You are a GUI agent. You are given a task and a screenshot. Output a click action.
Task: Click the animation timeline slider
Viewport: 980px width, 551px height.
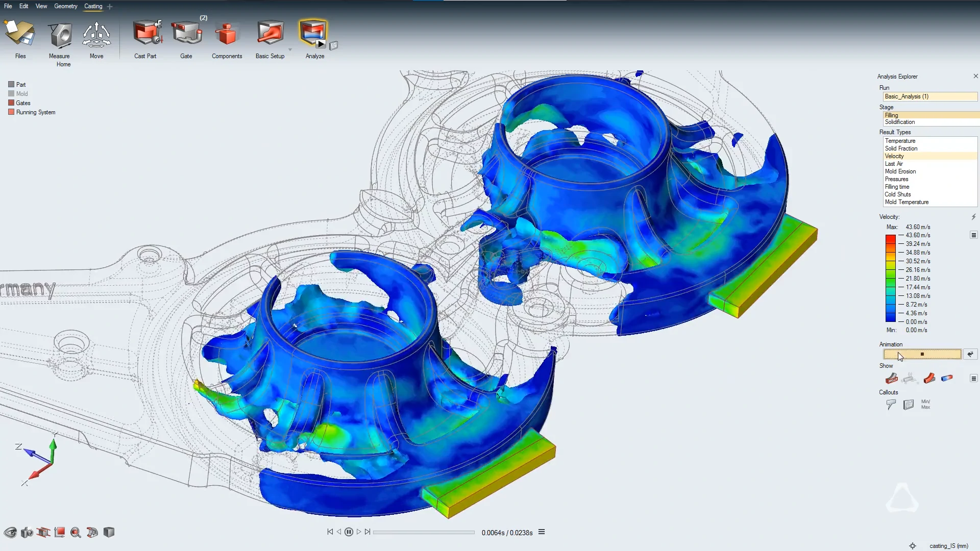(x=424, y=532)
